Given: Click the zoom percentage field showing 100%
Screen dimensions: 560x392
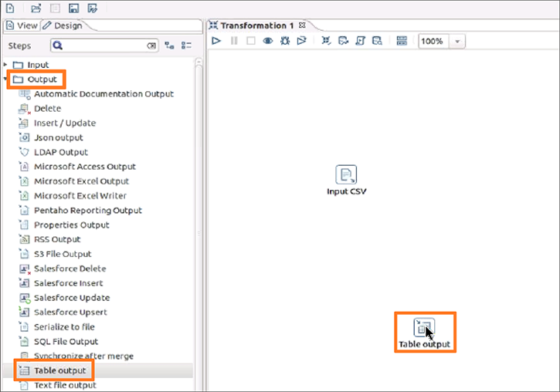Looking at the screenshot, I should (x=433, y=42).
